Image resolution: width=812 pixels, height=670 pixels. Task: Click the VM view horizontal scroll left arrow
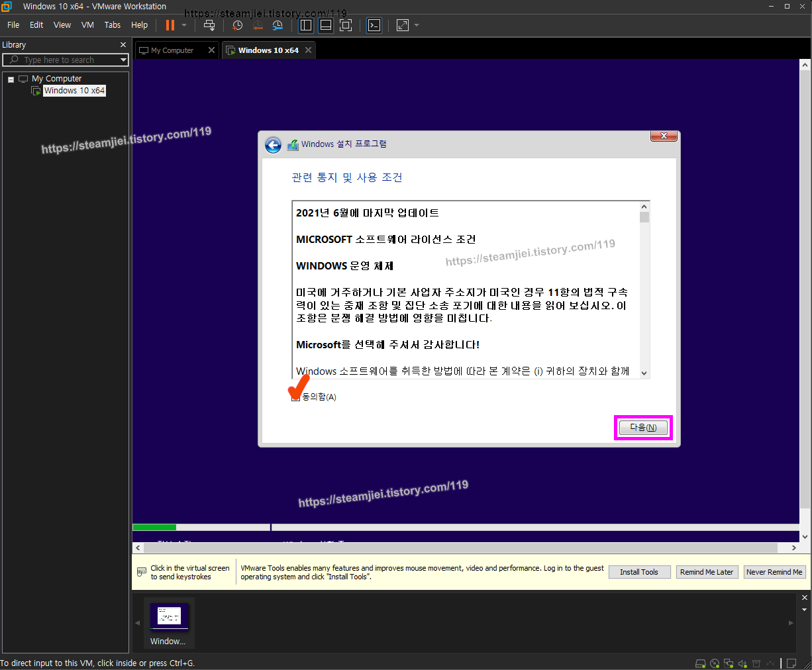pyautogui.click(x=138, y=548)
